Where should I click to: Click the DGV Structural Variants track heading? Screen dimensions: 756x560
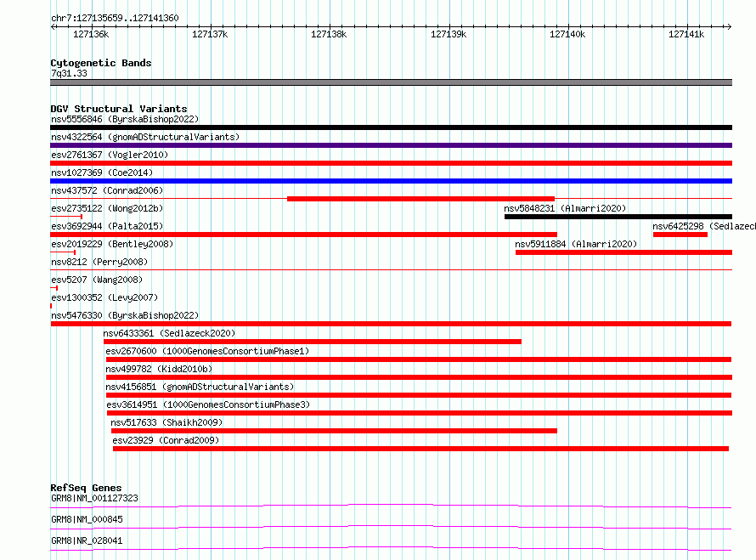click(x=119, y=109)
